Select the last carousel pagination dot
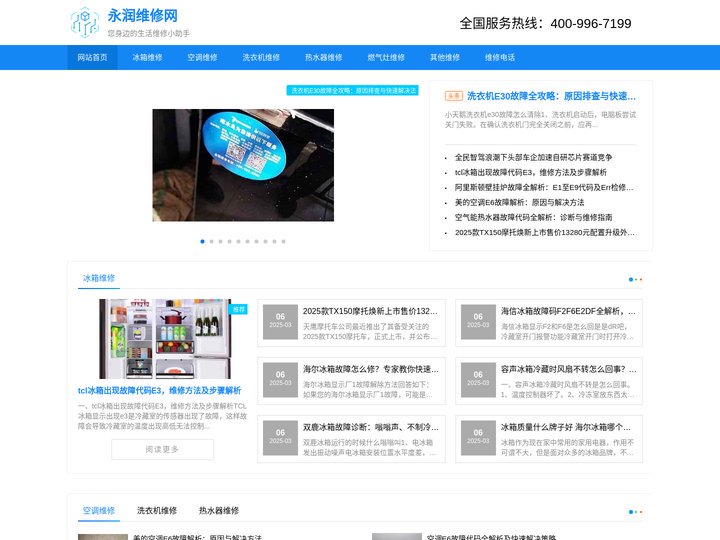Screen dimensions: 720x540 click(x=283, y=242)
